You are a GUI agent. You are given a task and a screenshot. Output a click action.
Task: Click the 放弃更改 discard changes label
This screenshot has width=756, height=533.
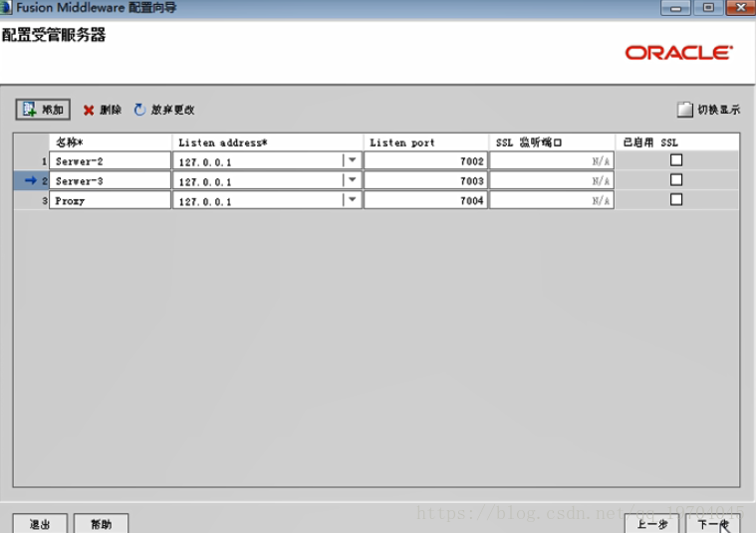tap(172, 110)
